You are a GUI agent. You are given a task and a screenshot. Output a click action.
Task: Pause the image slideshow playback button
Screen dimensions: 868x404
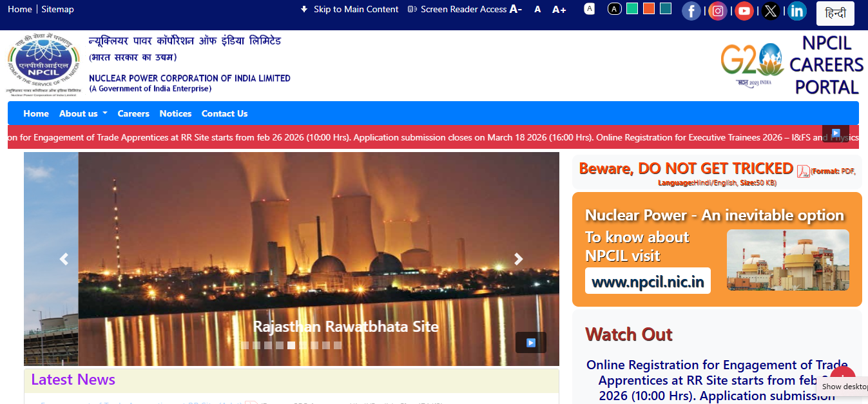530,343
